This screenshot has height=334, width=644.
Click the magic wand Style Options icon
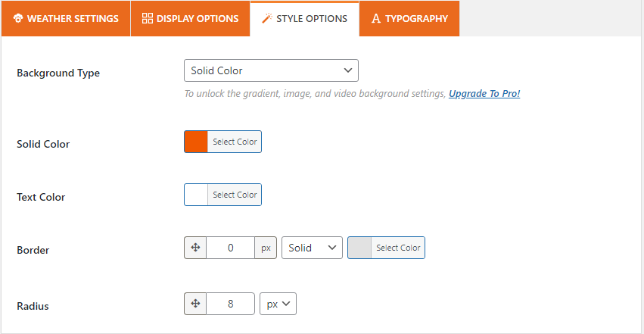point(266,18)
